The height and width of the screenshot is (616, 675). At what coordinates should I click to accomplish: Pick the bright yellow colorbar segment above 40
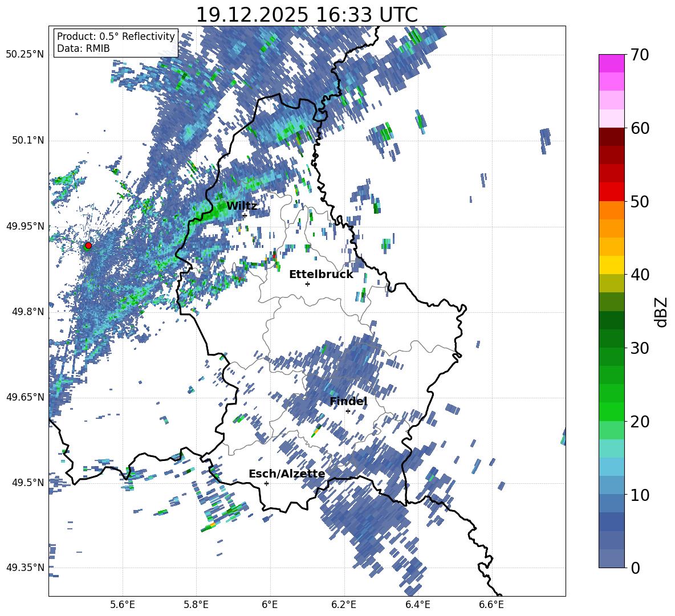(x=612, y=265)
